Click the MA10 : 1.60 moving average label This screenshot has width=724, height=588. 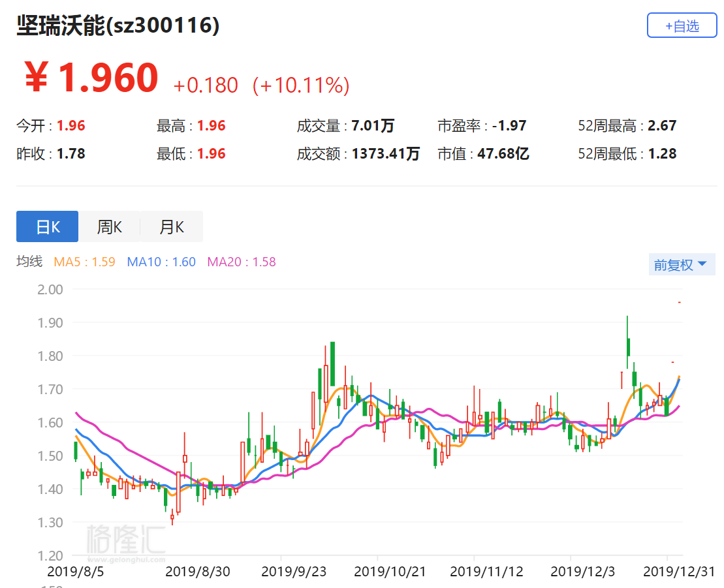click(x=162, y=262)
